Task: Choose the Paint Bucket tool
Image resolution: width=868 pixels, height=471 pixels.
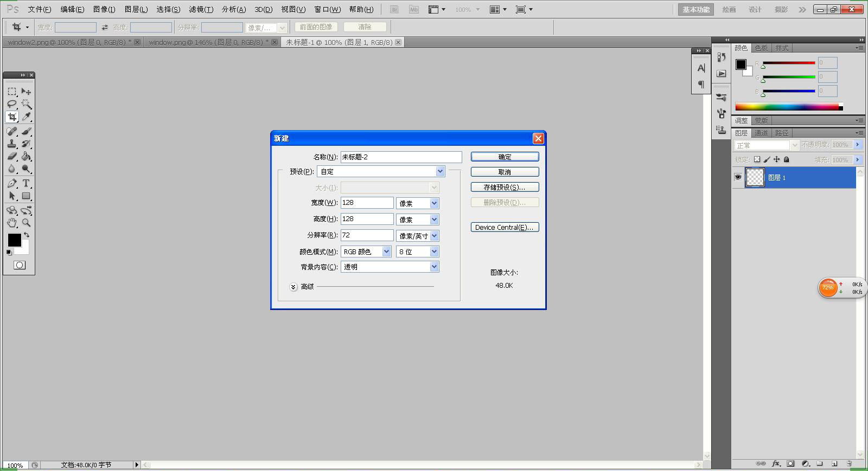Action: [x=26, y=157]
